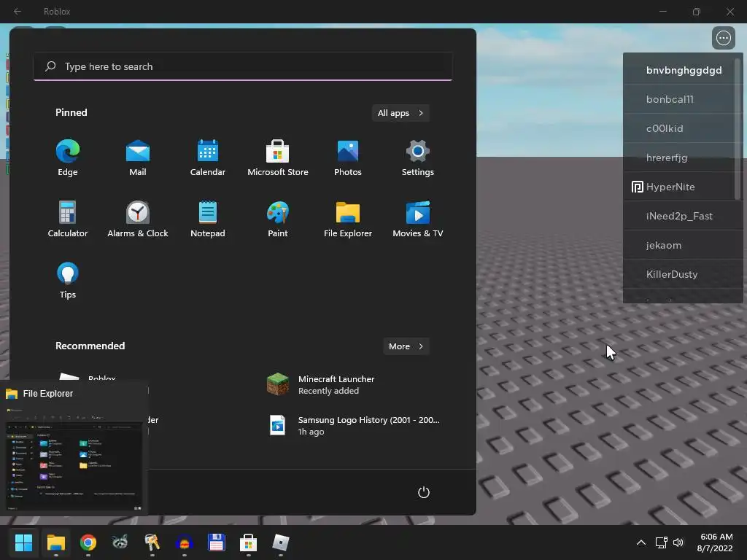The image size is (747, 560).
Task: Open Microsoft Store from the pinned apps
Action: [278, 158]
